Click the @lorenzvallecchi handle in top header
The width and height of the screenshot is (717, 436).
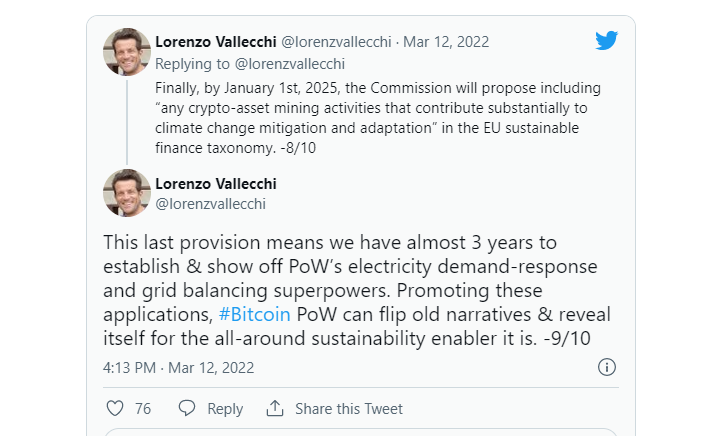pyautogui.click(x=336, y=42)
